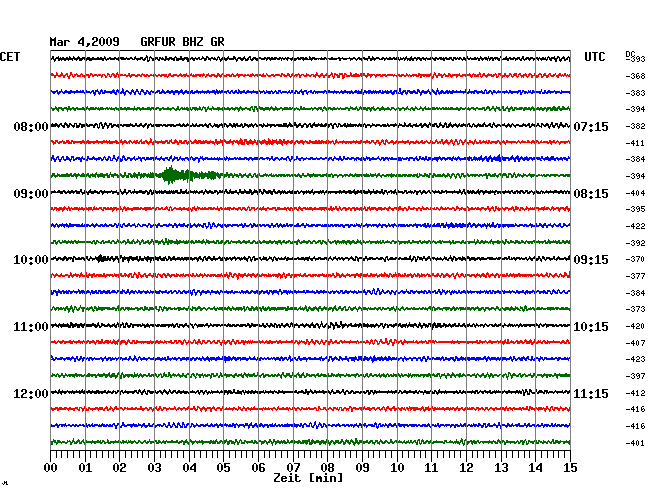Select the CET timezone label

[x=10, y=57]
